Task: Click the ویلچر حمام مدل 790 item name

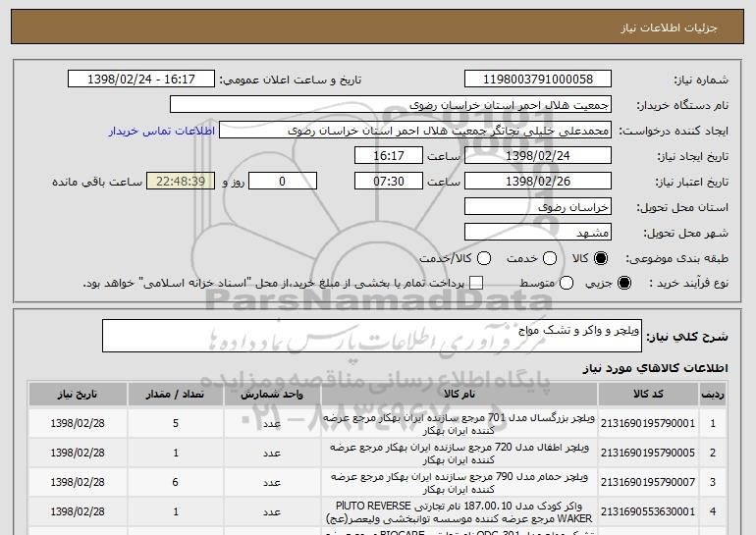Action: pyautogui.click(x=459, y=482)
